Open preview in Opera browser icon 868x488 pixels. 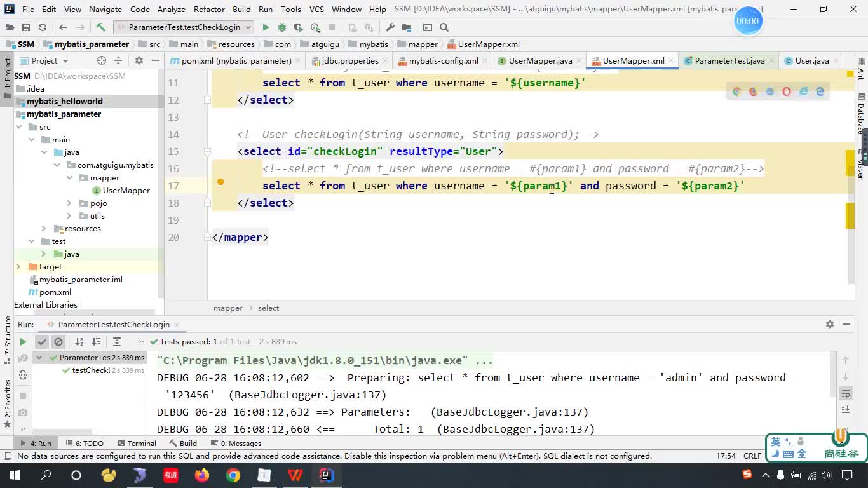787,91
